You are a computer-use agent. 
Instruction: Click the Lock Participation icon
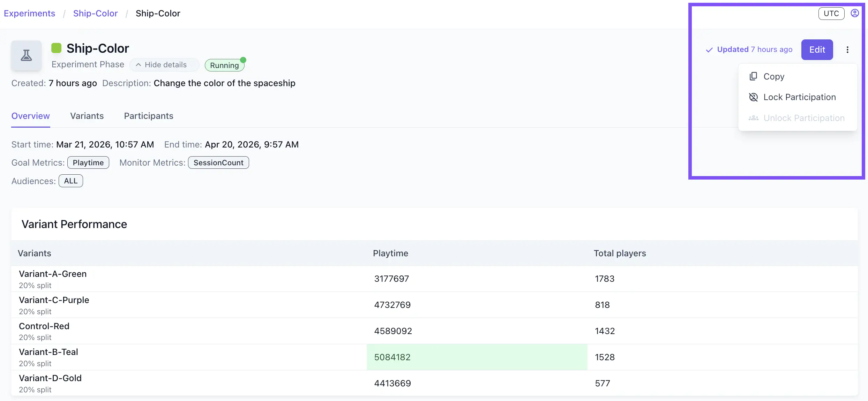click(x=753, y=97)
